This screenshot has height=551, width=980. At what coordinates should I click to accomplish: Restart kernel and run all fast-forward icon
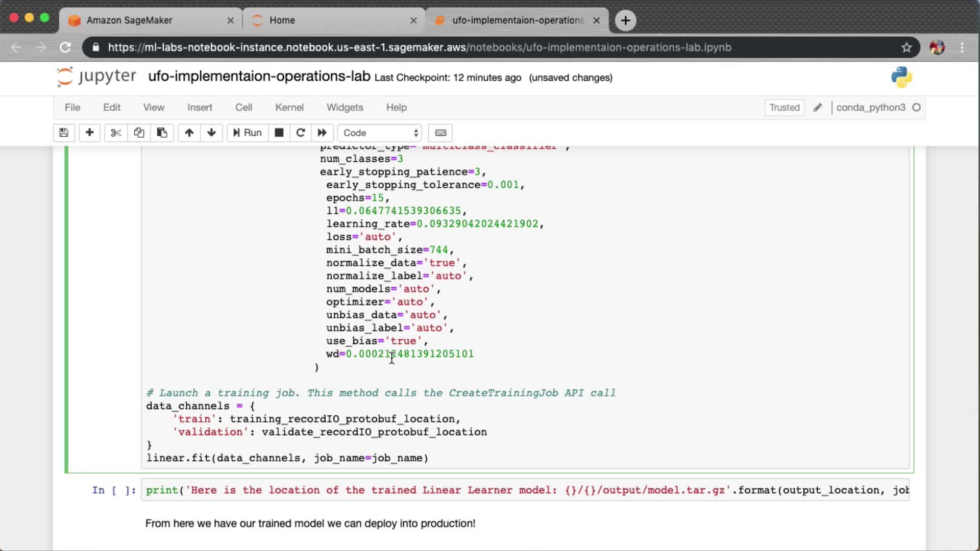[x=322, y=133]
